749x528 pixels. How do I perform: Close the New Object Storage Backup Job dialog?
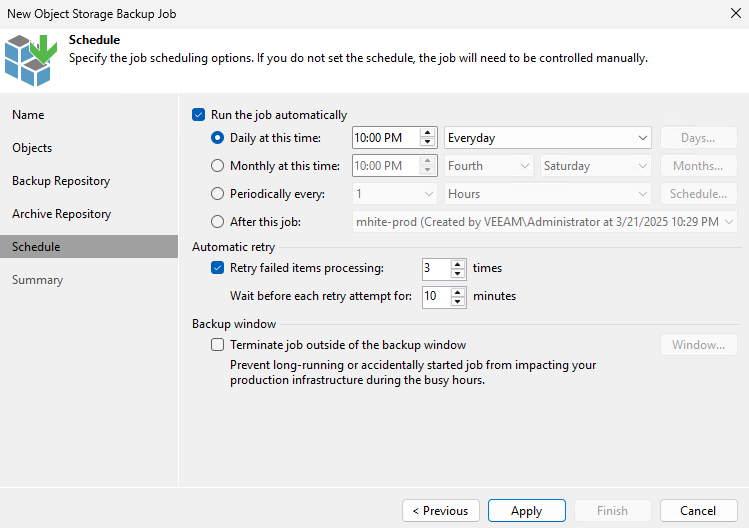(736, 13)
